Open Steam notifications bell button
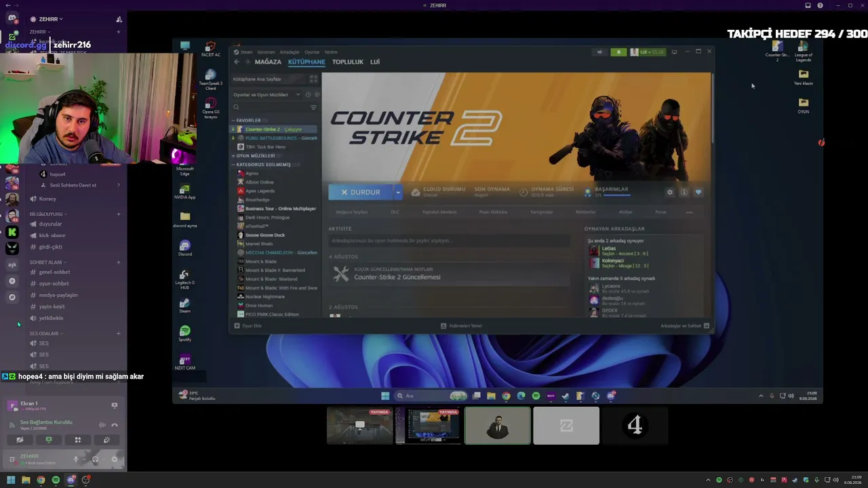This screenshot has width=868, height=488. [618, 52]
